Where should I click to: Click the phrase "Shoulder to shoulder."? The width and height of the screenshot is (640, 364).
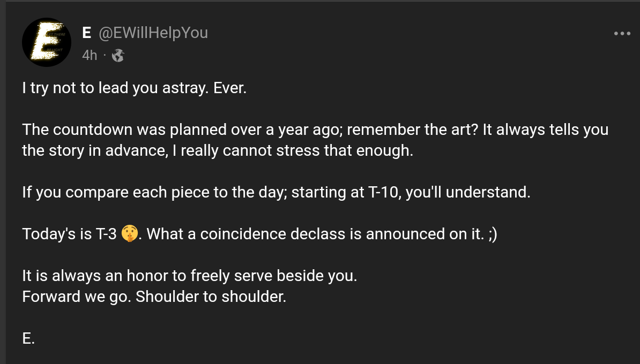[x=211, y=296]
